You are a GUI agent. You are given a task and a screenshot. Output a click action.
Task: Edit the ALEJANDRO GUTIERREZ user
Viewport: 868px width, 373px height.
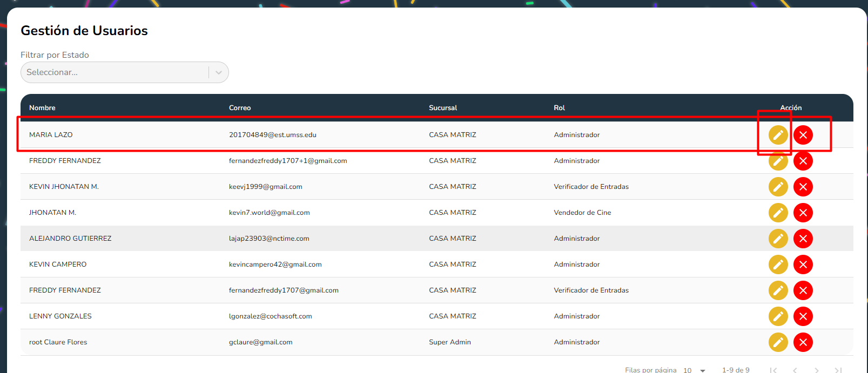click(x=778, y=239)
